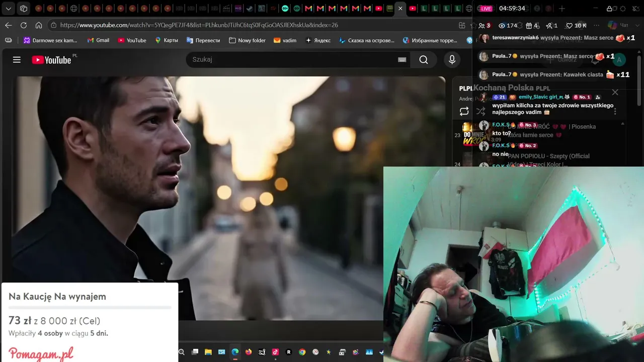Go back with the browser back arrow
The width and height of the screenshot is (644, 362).
[x=9, y=25]
